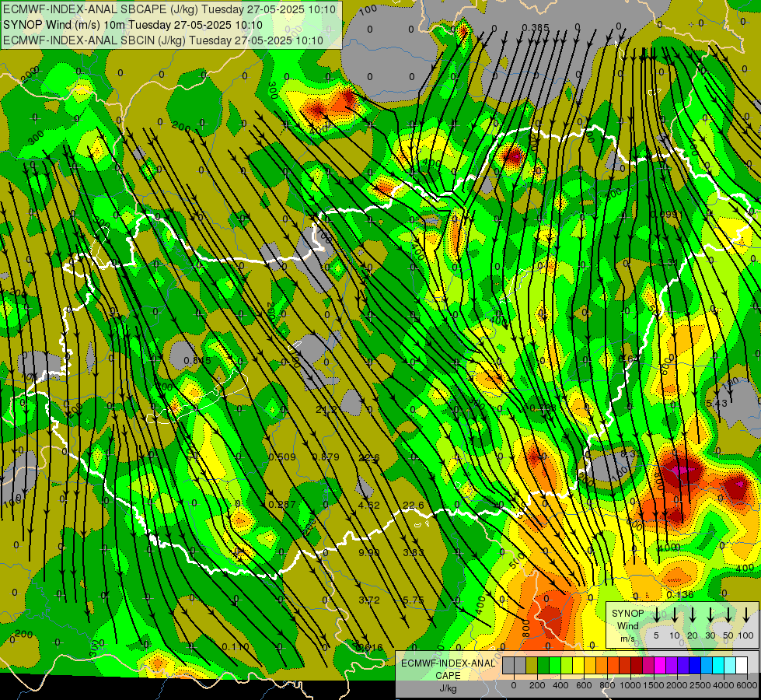761x700 pixels.
Task: Click the map value 4.62
Action: tap(369, 505)
